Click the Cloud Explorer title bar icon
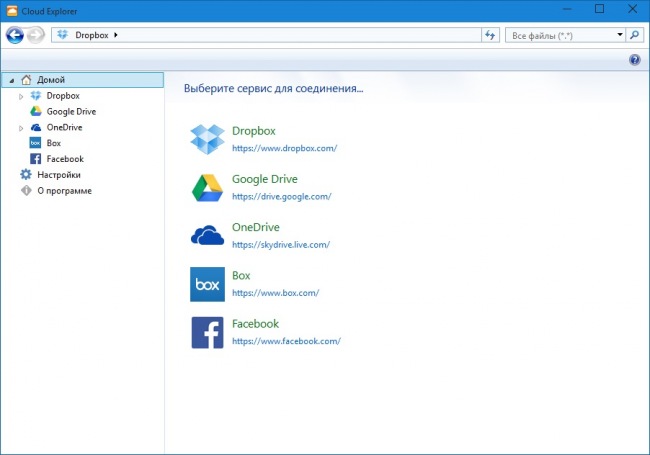 [x=12, y=11]
